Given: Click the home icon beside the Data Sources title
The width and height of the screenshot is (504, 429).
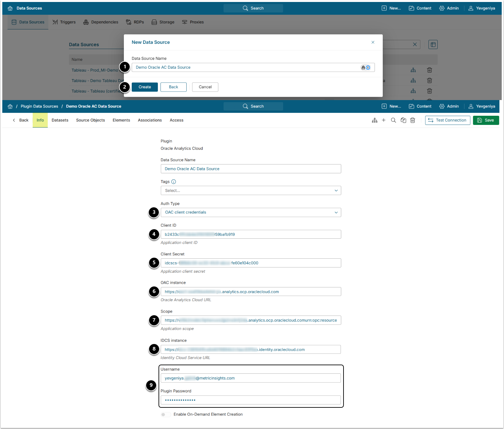Looking at the screenshot, I should [x=10, y=8].
